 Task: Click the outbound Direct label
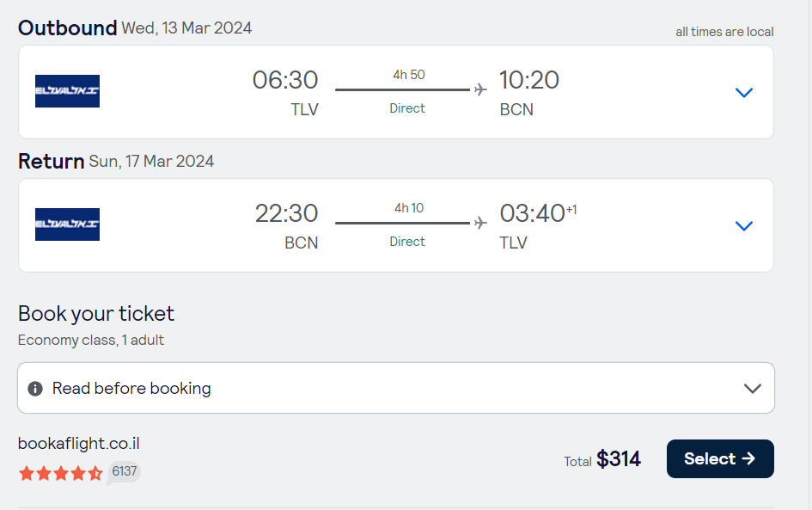[407, 108]
